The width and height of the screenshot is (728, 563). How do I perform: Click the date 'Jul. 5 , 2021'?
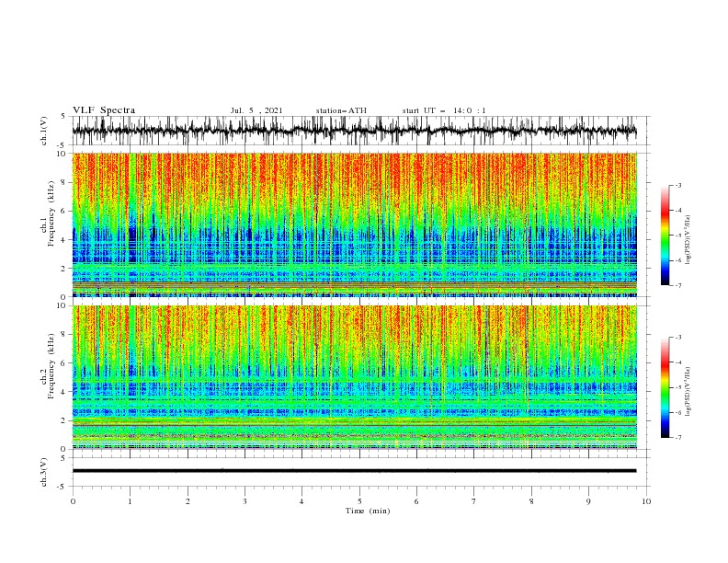coord(256,110)
